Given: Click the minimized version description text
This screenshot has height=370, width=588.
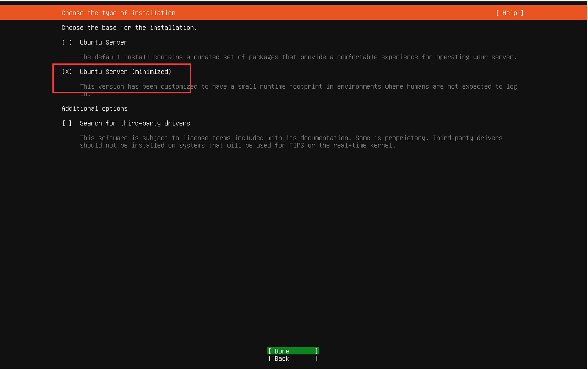Looking at the screenshot, I should tap(299, 90).
